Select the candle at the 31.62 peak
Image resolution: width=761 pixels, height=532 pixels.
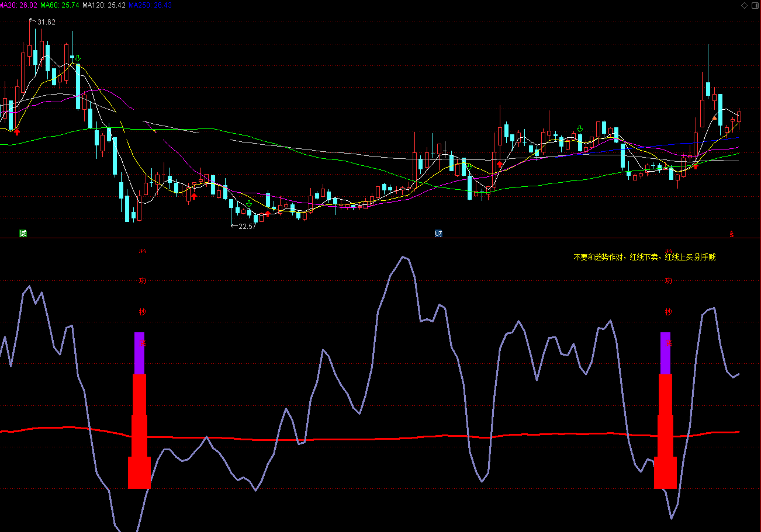pos(29,50)
